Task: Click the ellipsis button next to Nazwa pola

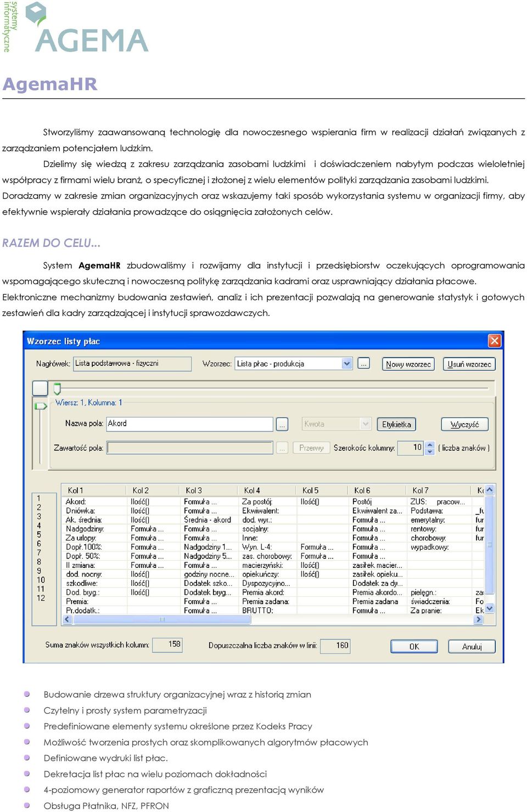Action: point(282,424)
